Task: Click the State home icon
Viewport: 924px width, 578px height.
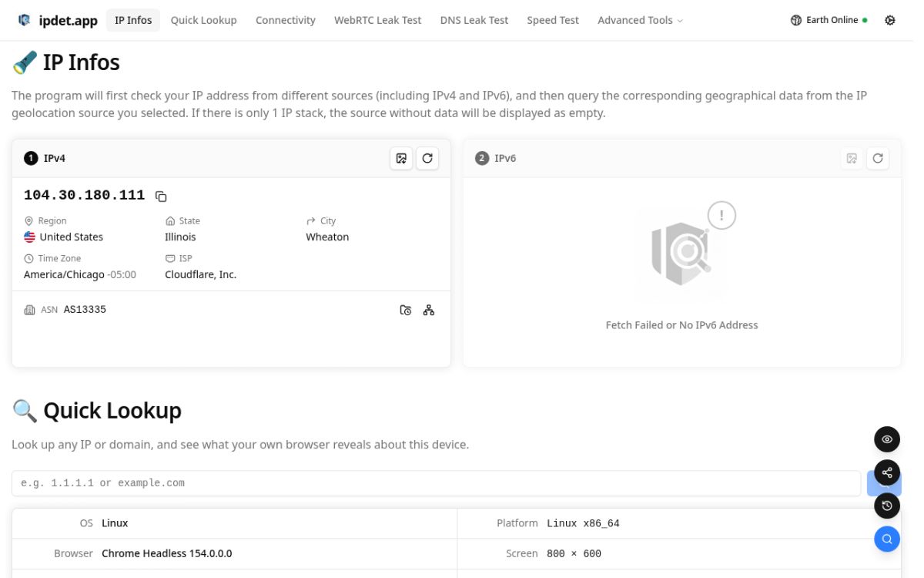Action: 170,220
